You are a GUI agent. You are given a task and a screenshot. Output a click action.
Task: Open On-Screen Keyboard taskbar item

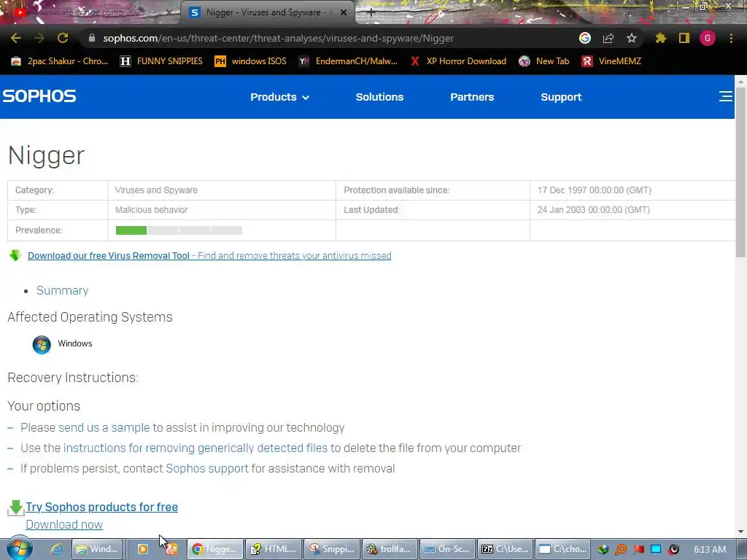(447, 549)
